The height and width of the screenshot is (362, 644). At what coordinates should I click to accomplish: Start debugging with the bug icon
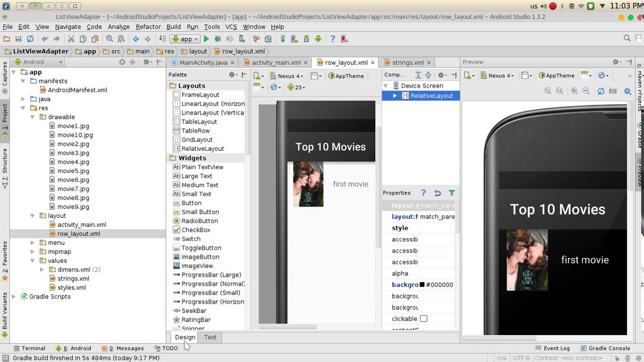coord(218,39)
